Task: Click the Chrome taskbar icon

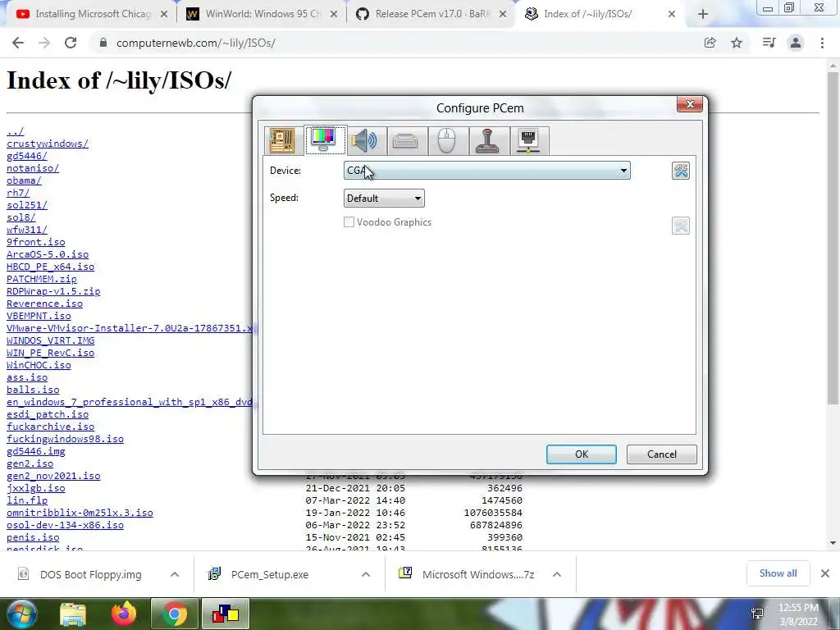Action: coord(175,614)
